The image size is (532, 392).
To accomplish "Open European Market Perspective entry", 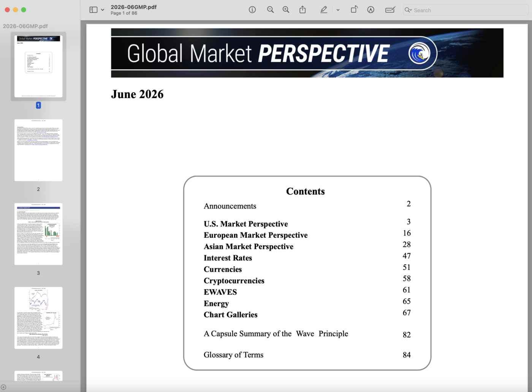I will click(256, 235).
